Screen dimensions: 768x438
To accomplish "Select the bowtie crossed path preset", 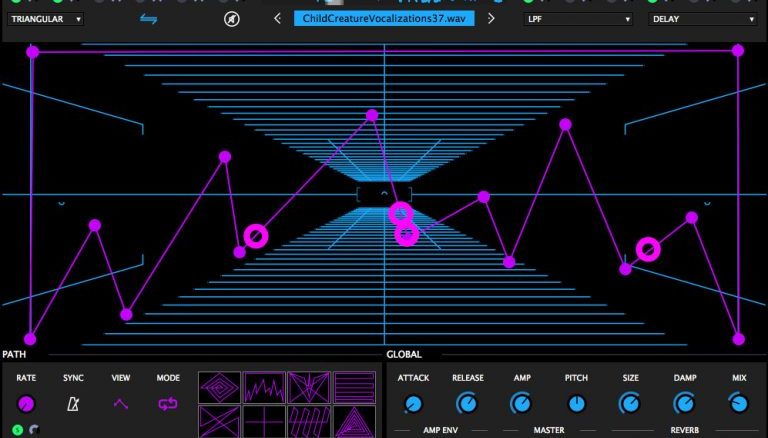I will click(x=219, y=421).
